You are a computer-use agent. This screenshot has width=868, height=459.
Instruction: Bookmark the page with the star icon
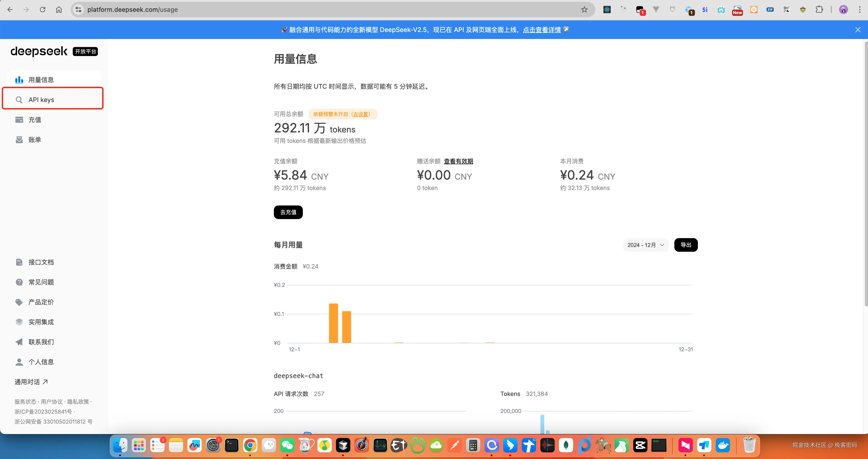pyautogui.click(x=585, y=10)
